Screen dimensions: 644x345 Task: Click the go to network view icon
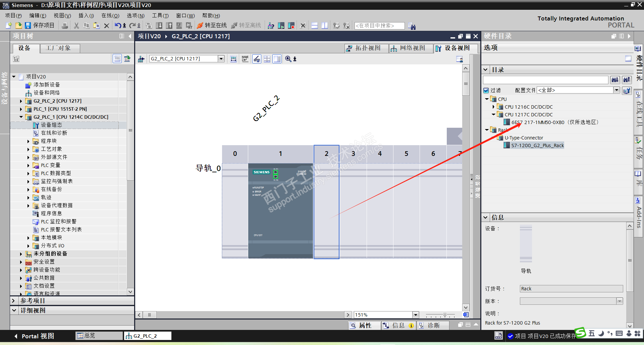point(141,59)
